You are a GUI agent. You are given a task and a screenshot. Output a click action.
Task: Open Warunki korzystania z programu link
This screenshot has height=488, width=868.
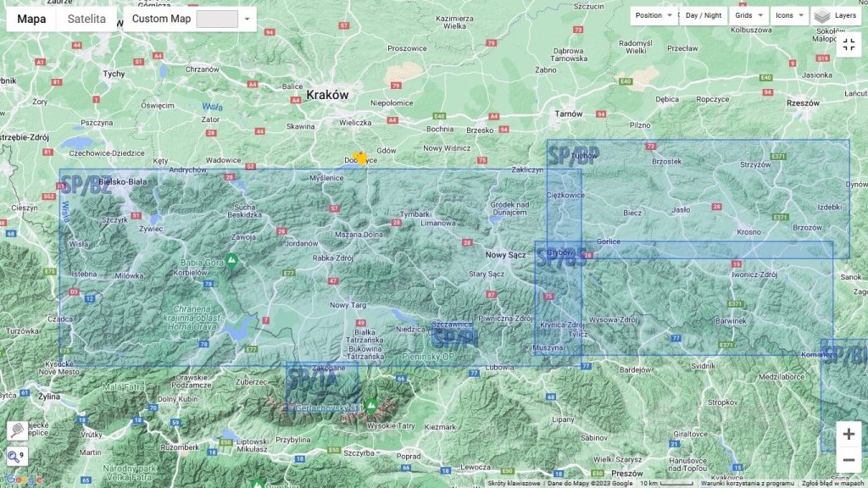point(747,484)
